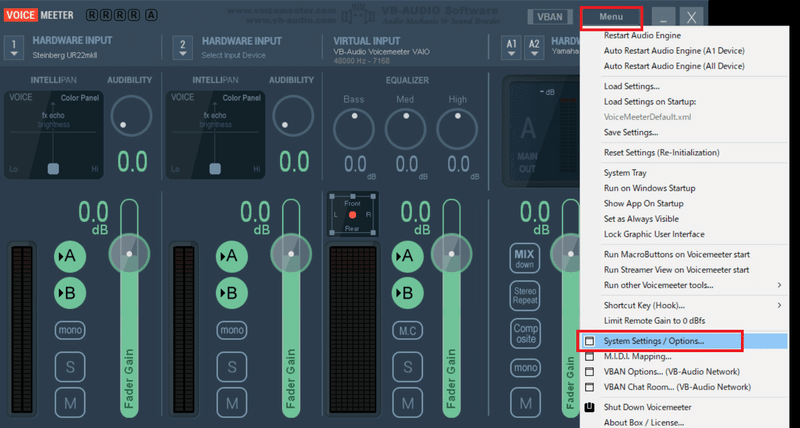Open VBAN Chat Room window icon
The image size is (800, 428).
pos(590,387)
